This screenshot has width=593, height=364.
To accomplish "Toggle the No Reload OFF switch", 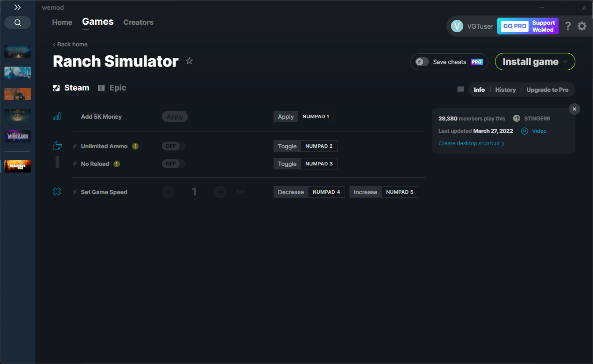I will pyautogui.click(x=174, y=164).
